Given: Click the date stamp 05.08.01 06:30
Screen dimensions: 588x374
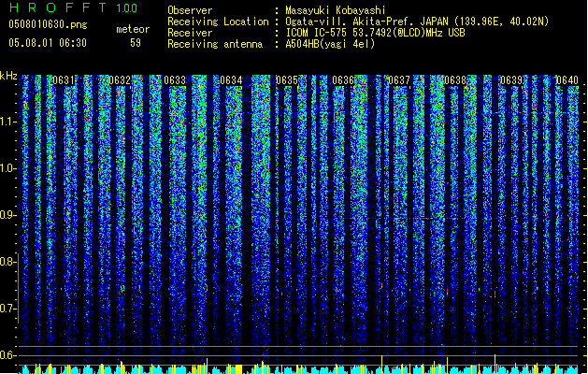Looking at the screenshot, I should coord(48,43).
